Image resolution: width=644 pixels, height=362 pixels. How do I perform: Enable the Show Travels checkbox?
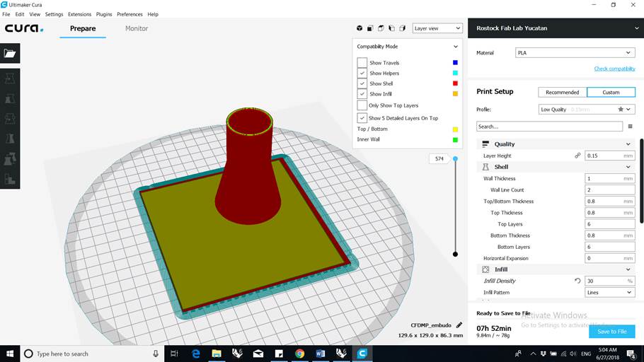(x=362, y=62)
